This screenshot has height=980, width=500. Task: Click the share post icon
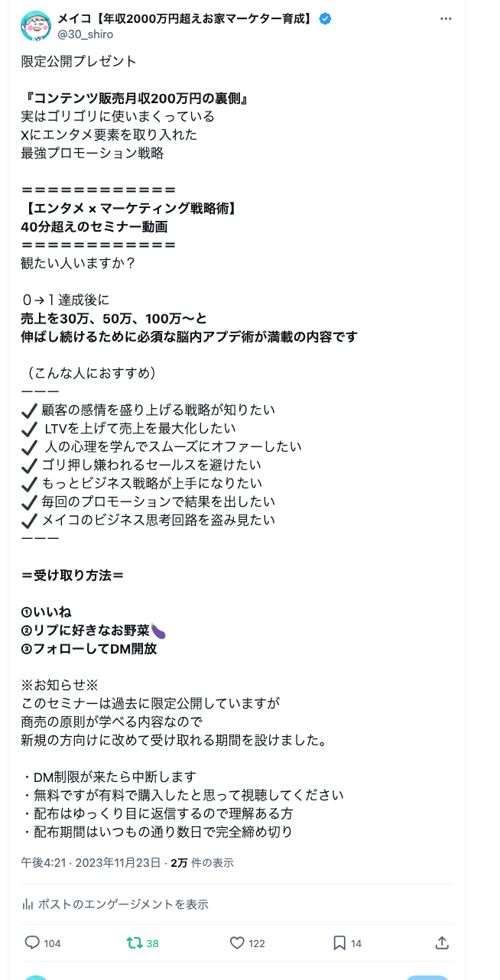point(442,943)
